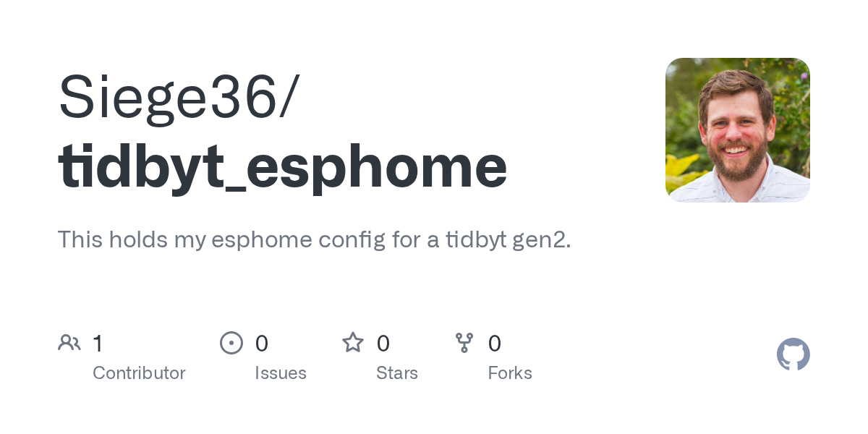Click the Stars star icon
This screenshot has width=868, height=434.
353,343
